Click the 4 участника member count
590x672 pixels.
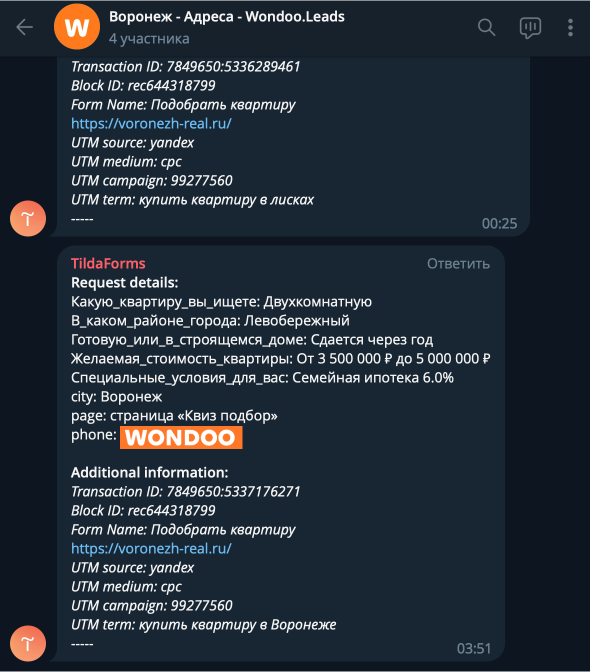149,39
